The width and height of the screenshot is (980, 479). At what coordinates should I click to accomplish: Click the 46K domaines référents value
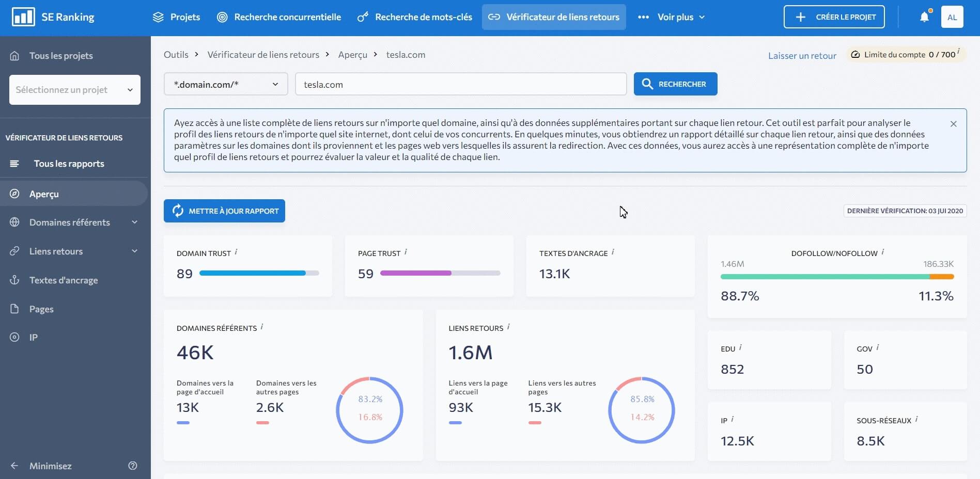tap(195, 353)
